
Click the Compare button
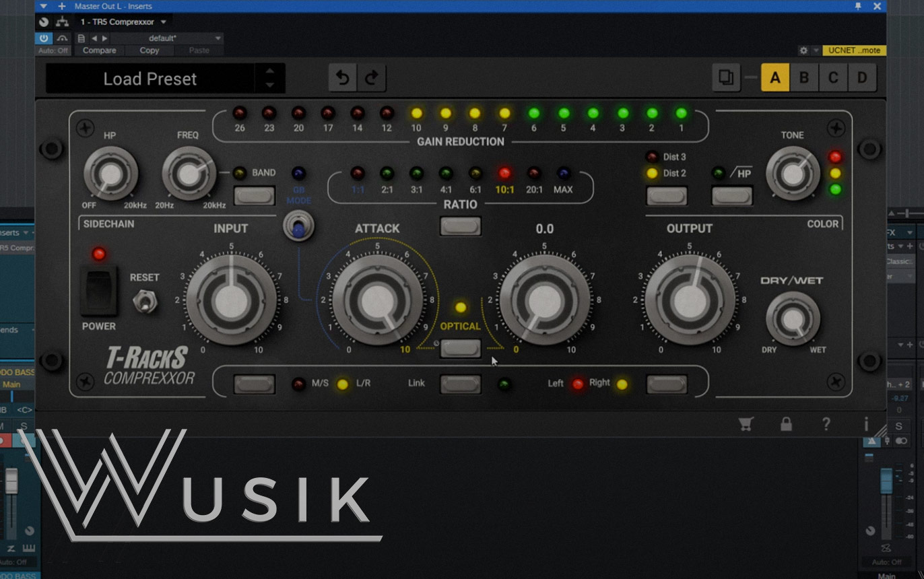(99, 50)
